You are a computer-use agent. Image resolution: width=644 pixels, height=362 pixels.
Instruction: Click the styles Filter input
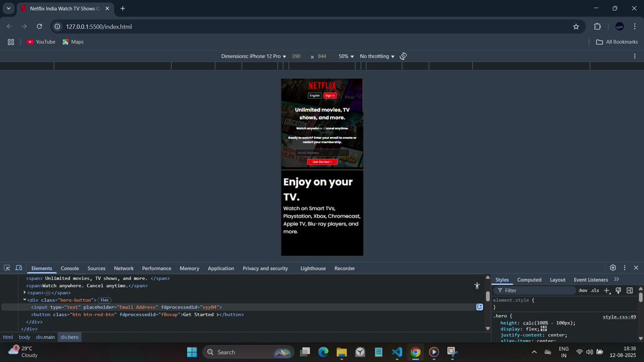[535, 291]
